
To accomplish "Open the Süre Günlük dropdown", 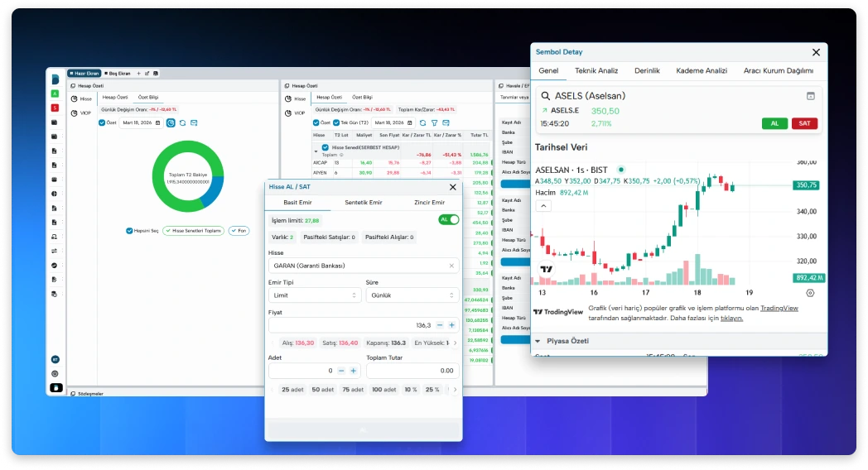I will [412, 295].
